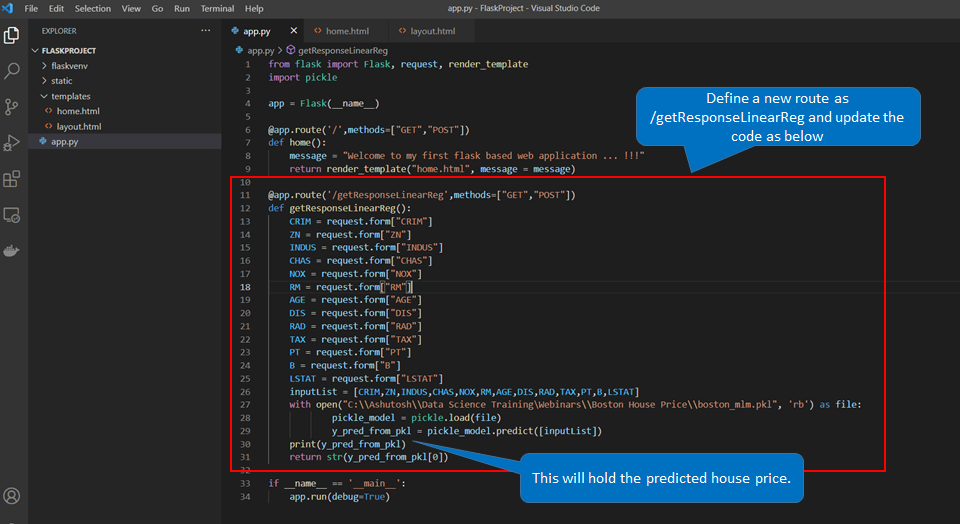Expand the static folder
This screenshot has width=960, height=524.
point(62,81)
